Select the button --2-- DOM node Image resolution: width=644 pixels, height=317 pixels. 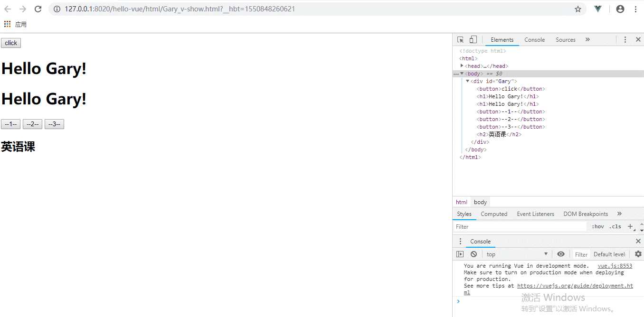pyautogui.click(x=511, y=119)
